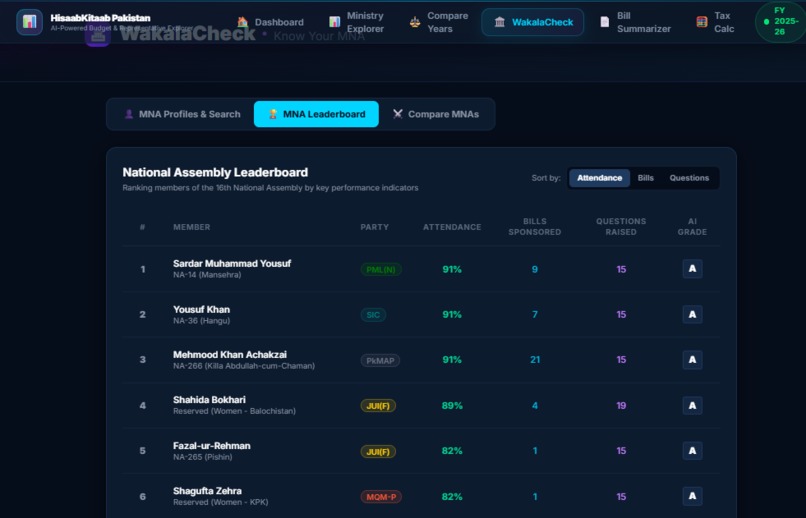
Task: Select Shahida Bokhari's name
Action: coord(209,400)
